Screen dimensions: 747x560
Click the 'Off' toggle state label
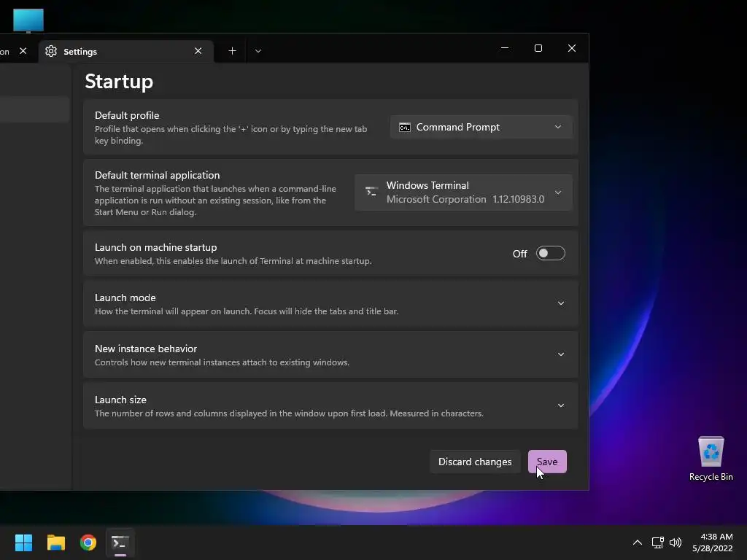point(519,254)
